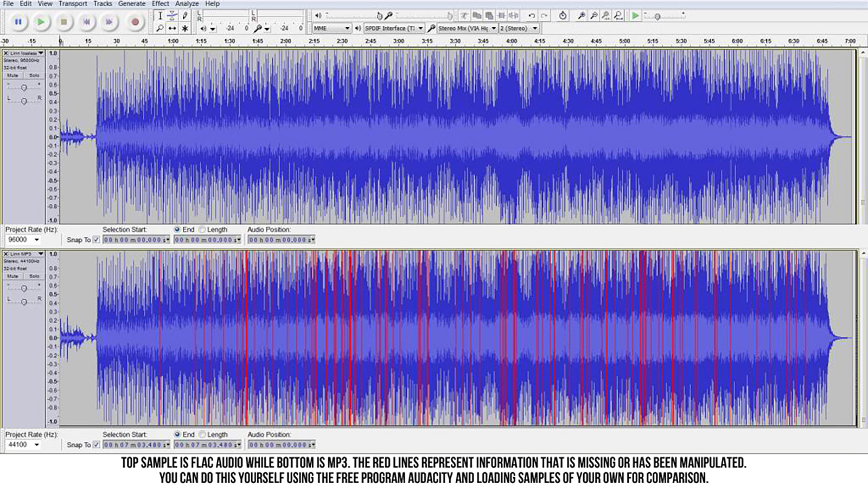Close the Linn MP3 track with X
Screen dimensions: 868x488
pos(6,254)
